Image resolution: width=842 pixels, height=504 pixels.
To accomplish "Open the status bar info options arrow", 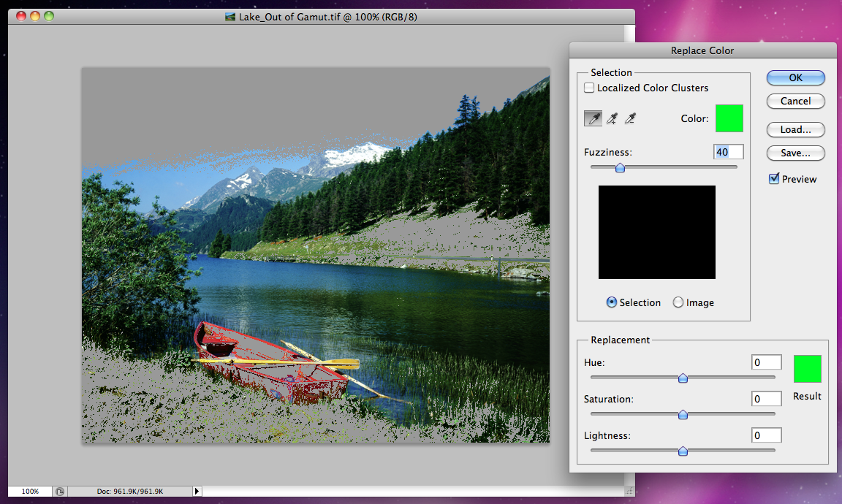I will [197, 491].
